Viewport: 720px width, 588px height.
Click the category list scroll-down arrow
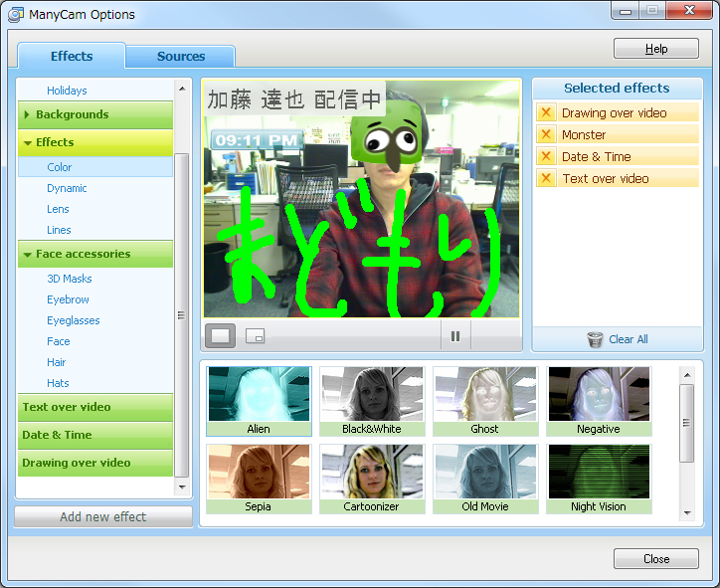[182, 487]
